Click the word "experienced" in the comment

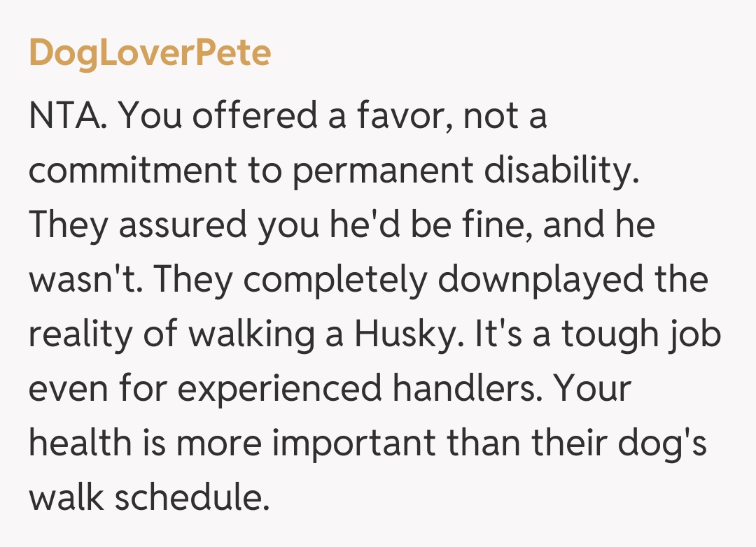pyautogui.click(x=269, y=390)
